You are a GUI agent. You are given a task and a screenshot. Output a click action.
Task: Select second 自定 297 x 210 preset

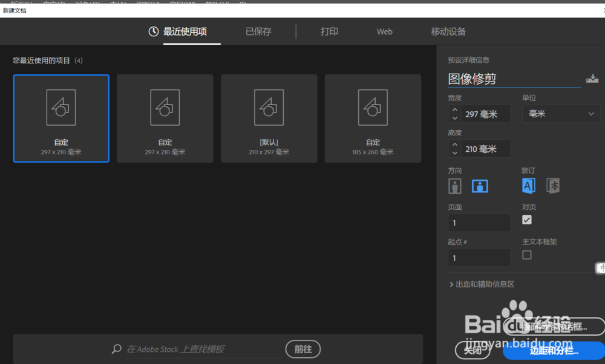click(x=165, y=119)
